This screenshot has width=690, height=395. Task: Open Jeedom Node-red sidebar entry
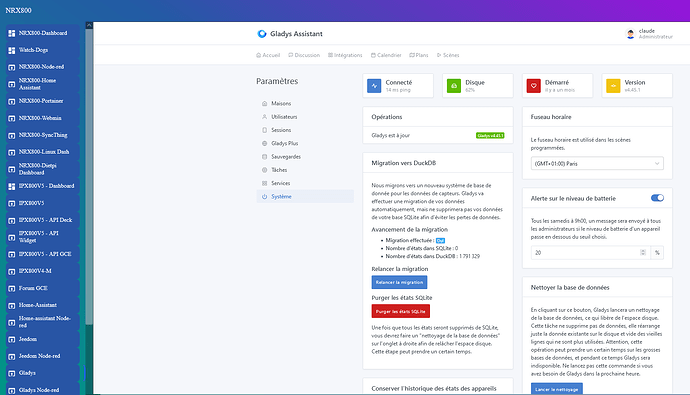tap(43, 356)
